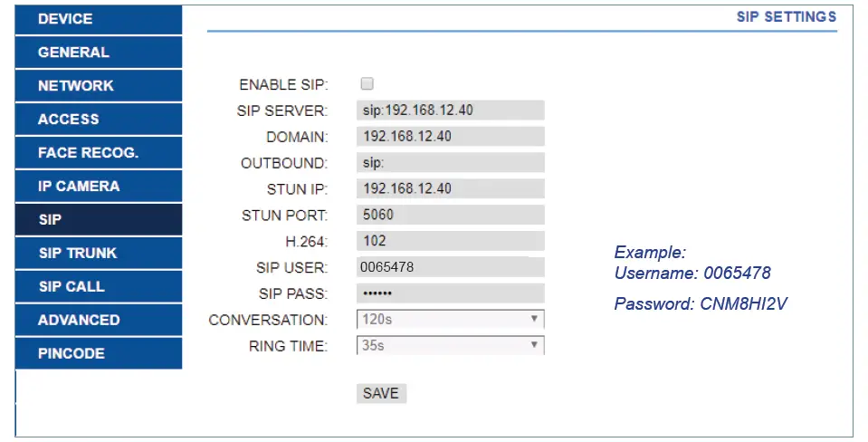This screenshot has height=442, width=868.
Task: Select the SIP menu item
Action: tap(98, 220)
